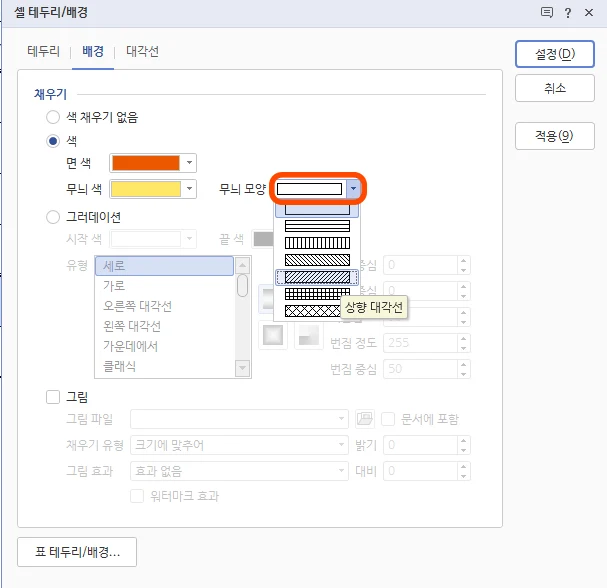Viewport: 607px width, 588px height.
Task: Click the 밝기 value field
Action: pos(420,445)
